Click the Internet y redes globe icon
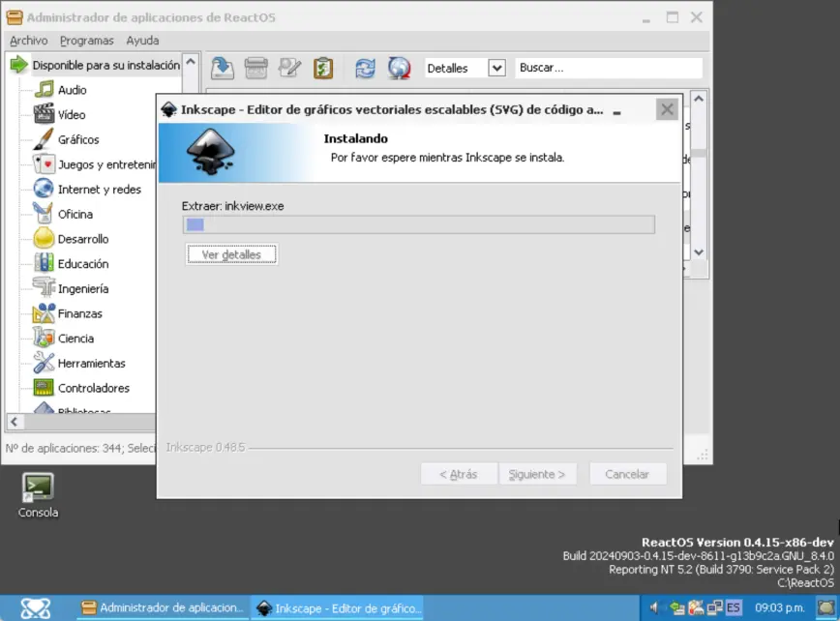The width and height of the screenshot is (840, 621). 44,189
